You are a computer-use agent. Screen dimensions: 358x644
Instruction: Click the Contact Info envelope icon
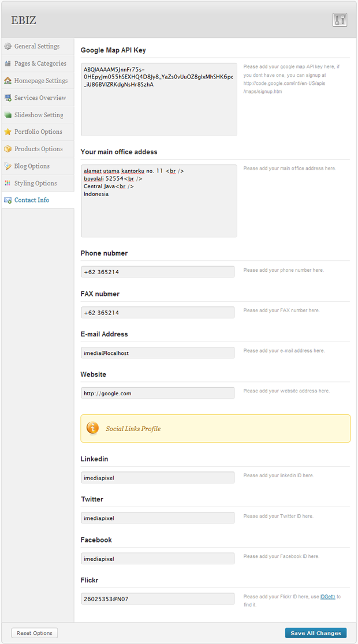click(x=8, y=200)
